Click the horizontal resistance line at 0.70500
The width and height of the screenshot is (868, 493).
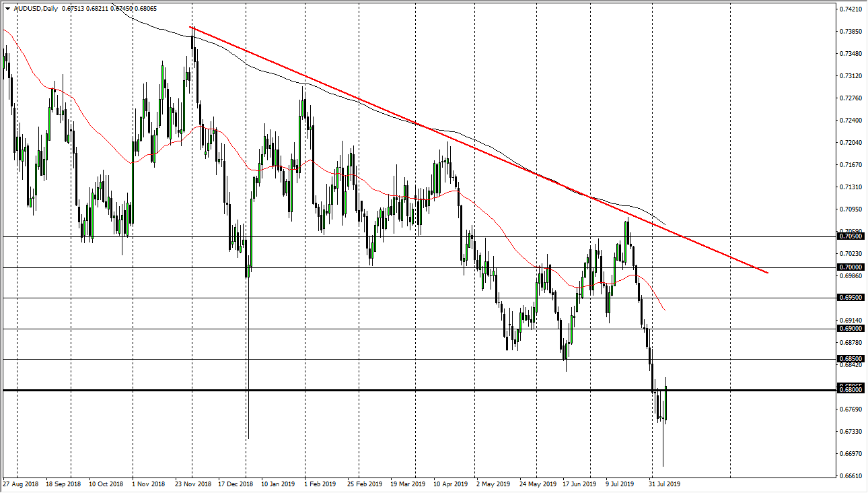coord(135,236)
